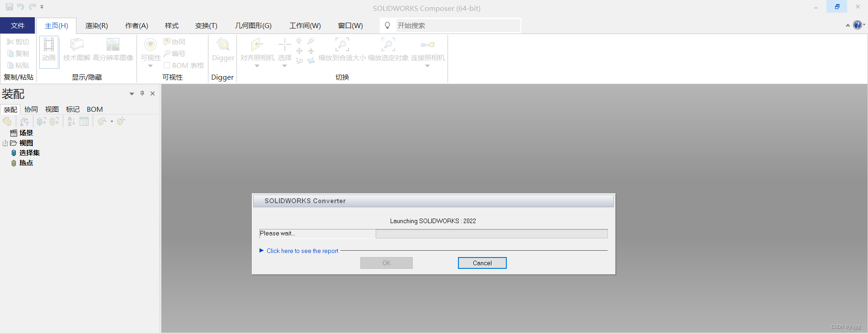
Task: Click the 粘贴 paste button
Action: point(18,65)
